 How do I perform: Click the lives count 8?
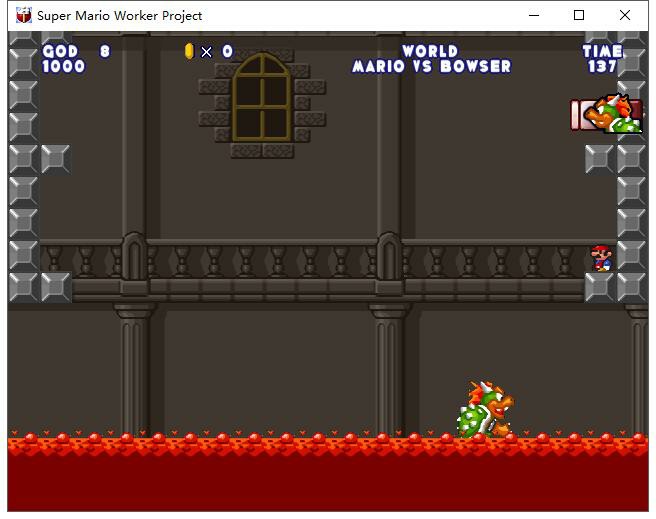[x=105, y=51]
